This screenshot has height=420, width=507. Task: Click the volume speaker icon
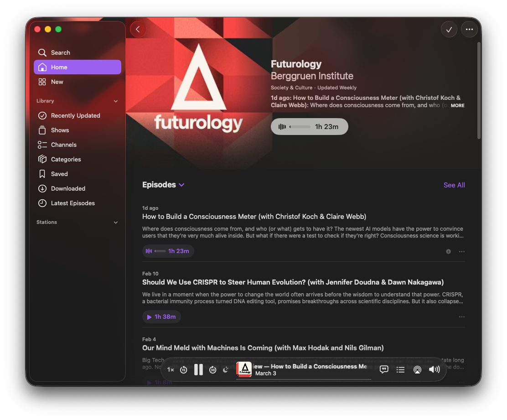(434, 369)
